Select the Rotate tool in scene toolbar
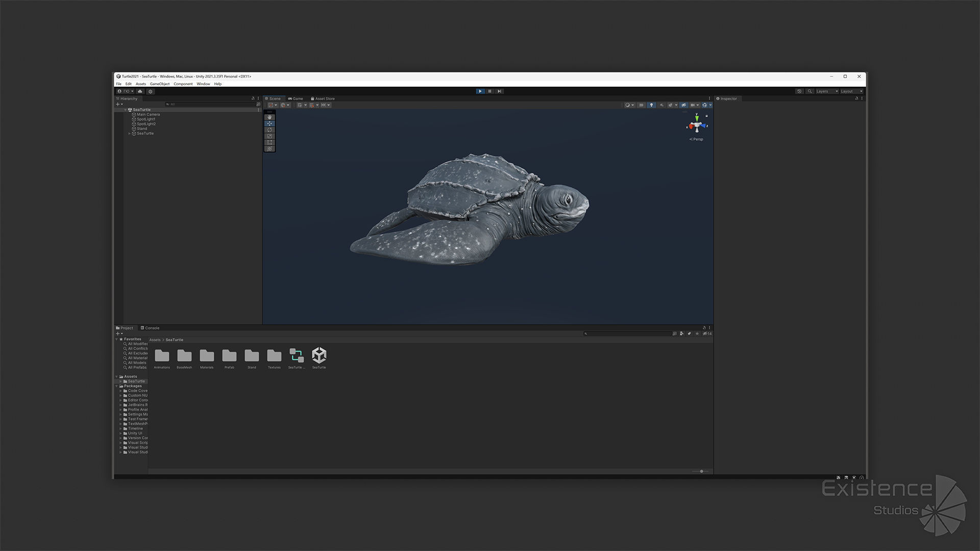Screen dimensions: 980x551 coord(269,130)
